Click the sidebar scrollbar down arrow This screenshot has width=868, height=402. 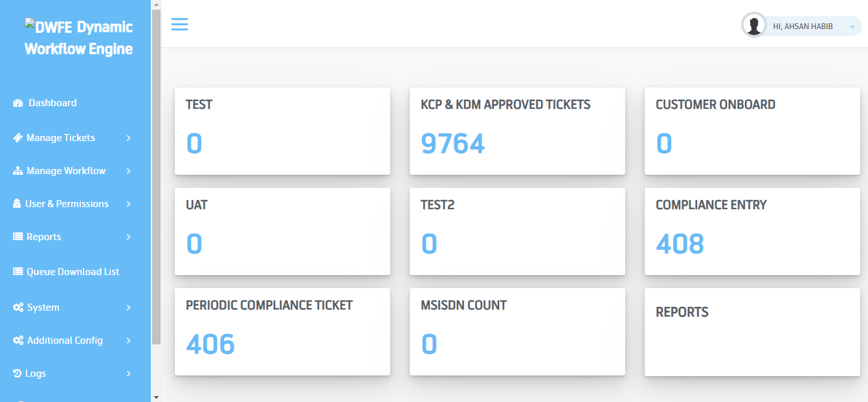point(156,396)
